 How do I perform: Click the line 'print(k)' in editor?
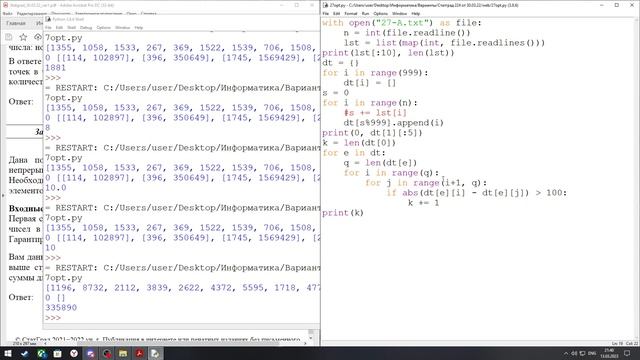[x=343, y=213]
